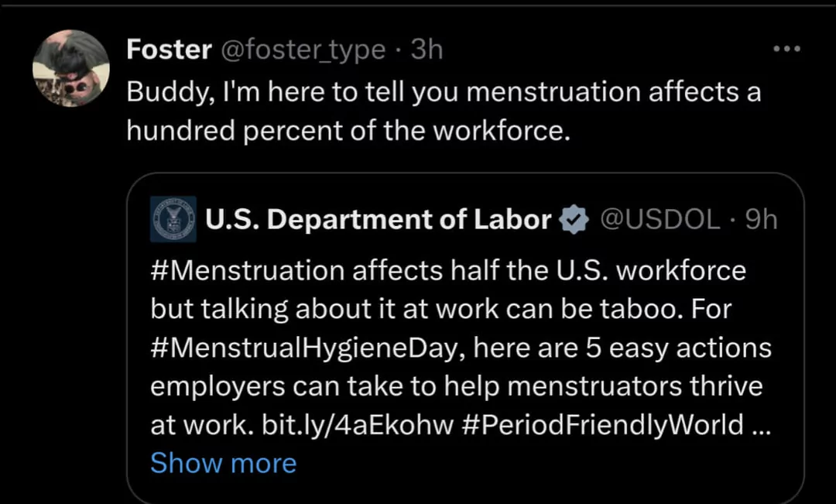
Task: Expand the quoted tweet with Show more
Action: 223,463
